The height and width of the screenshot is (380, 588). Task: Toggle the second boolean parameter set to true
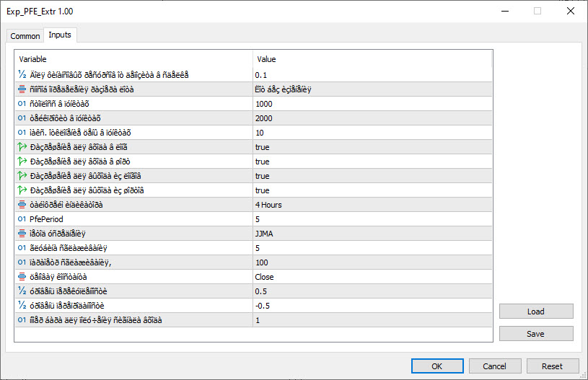tap(262, 162)
